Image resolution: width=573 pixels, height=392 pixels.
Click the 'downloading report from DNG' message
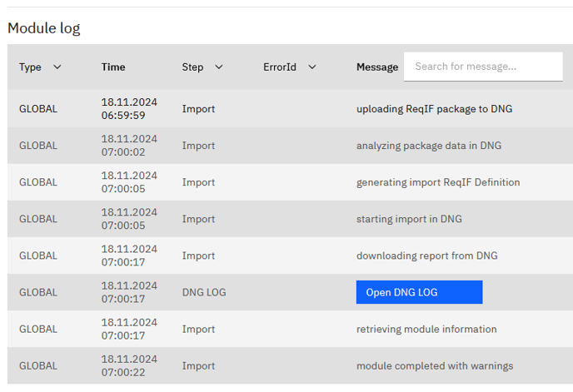[x=426, y=256]
